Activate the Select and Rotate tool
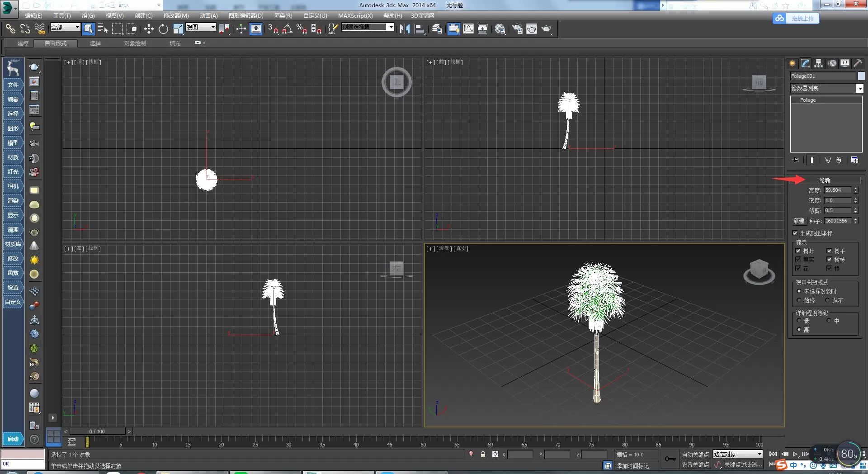868x474 pixels. [x=163, y=29]
